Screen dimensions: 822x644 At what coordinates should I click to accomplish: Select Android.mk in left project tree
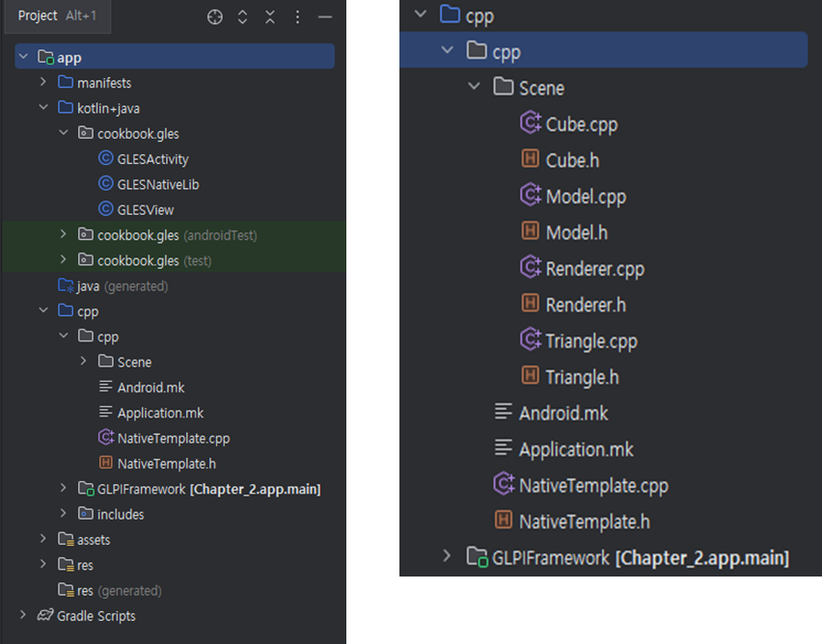click(x=151, y=388)
